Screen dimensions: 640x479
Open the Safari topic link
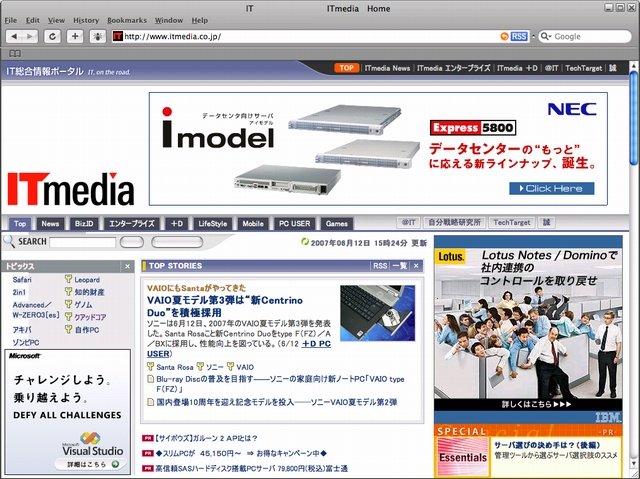pos(22,280)
